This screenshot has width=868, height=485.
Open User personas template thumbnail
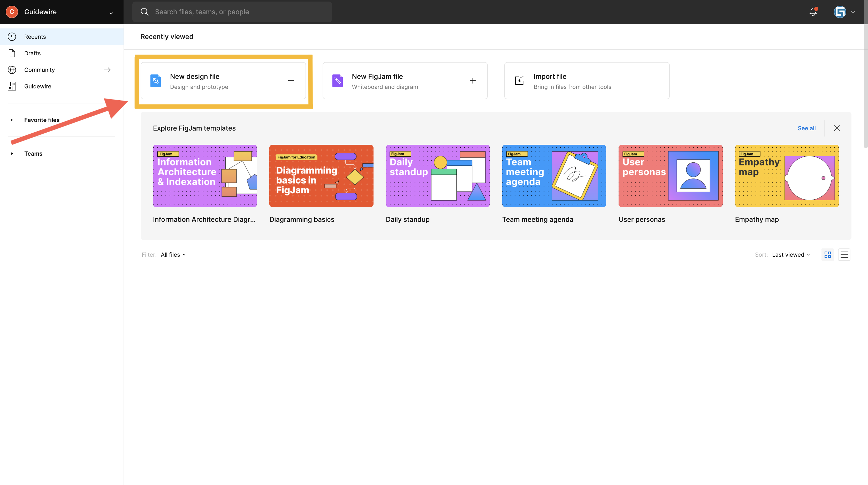[671, 176]
